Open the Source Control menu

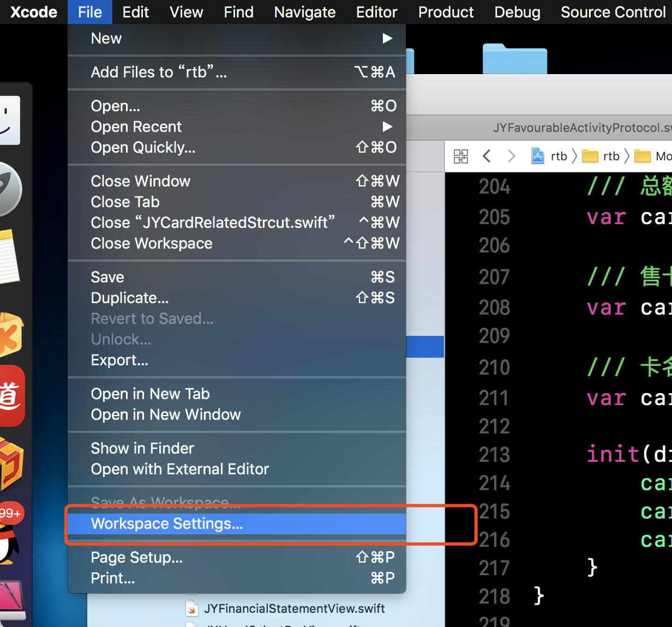[613, 12]
